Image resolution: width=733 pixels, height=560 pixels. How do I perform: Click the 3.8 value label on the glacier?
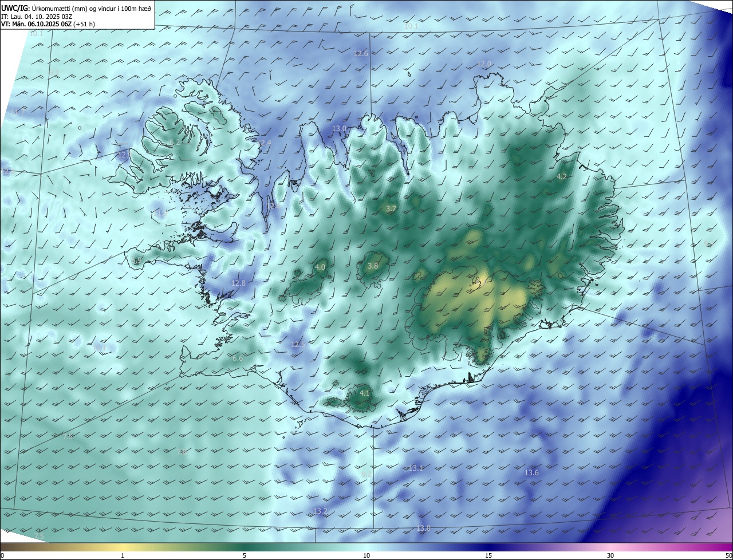point(373,266)
